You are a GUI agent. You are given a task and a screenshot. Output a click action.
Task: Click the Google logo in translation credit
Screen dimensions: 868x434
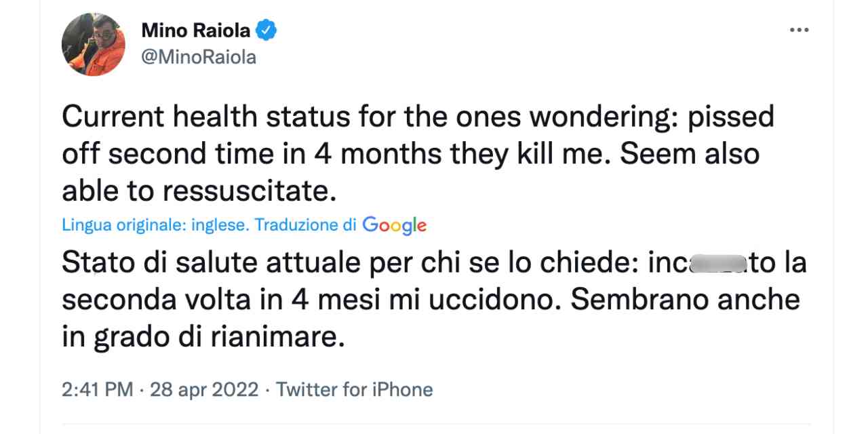point(394,226)
